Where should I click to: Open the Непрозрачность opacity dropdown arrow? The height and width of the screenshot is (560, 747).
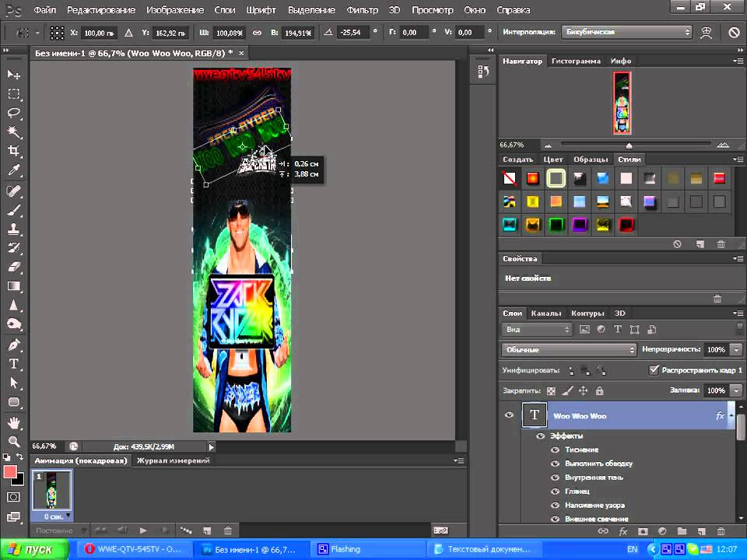[x=737, y=349]
